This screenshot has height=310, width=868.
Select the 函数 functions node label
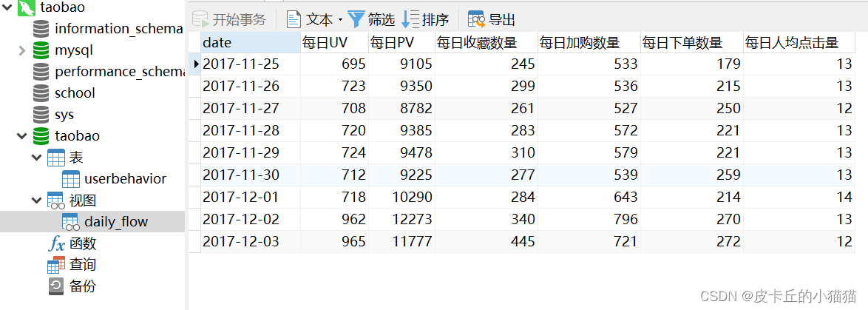pyautogui.click(x=83, y=243)
